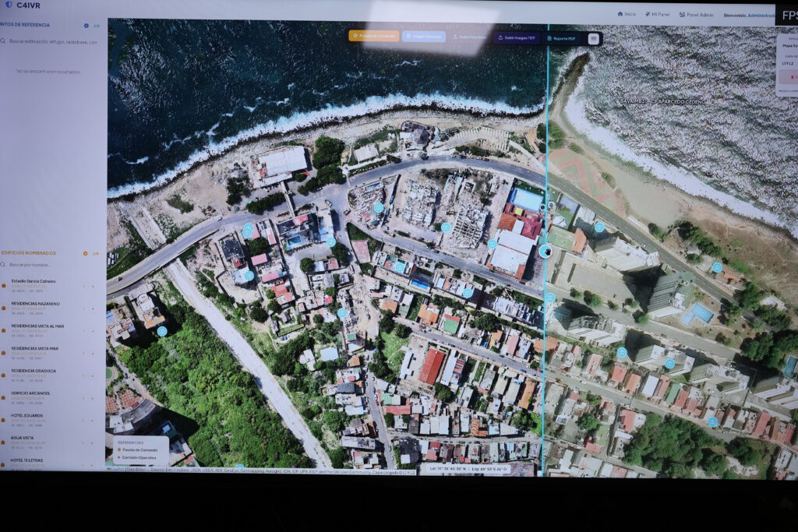Toggle the Edificios Nombrados orange circle icon

(x=86, y=253)
